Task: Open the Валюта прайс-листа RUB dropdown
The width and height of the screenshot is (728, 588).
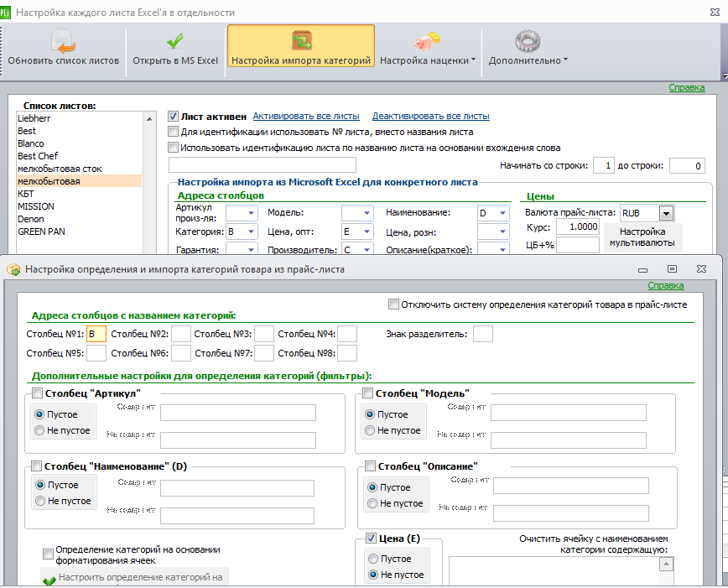Action: [x=666, y=214]
